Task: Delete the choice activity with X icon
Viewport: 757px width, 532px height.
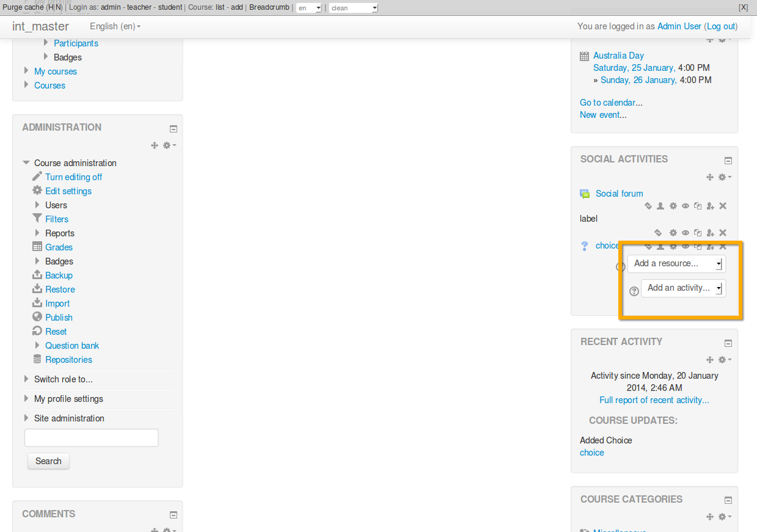Action: pos(723,247)
